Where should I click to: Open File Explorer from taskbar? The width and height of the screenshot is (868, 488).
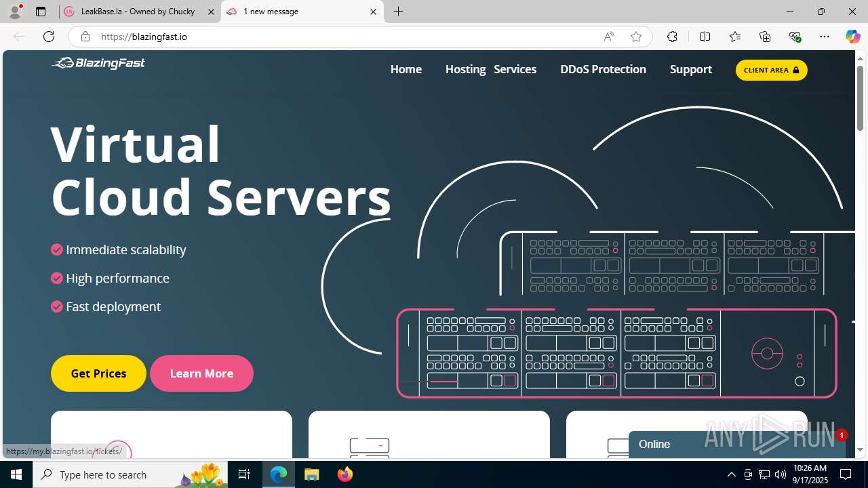[x=311, y=474]
